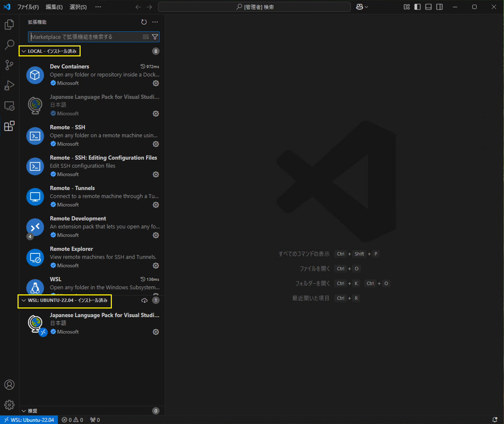Refresh the extensions list

(x=144, y=22)
